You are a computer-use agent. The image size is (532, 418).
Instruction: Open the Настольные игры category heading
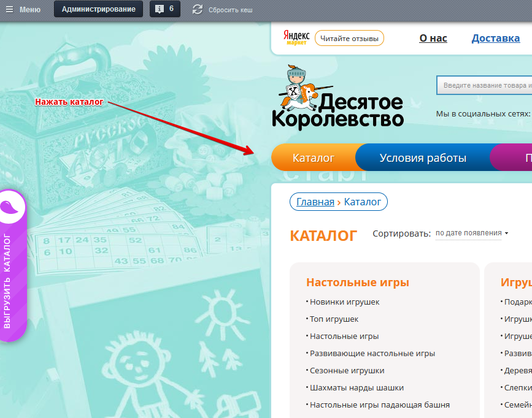click(358, 283)
